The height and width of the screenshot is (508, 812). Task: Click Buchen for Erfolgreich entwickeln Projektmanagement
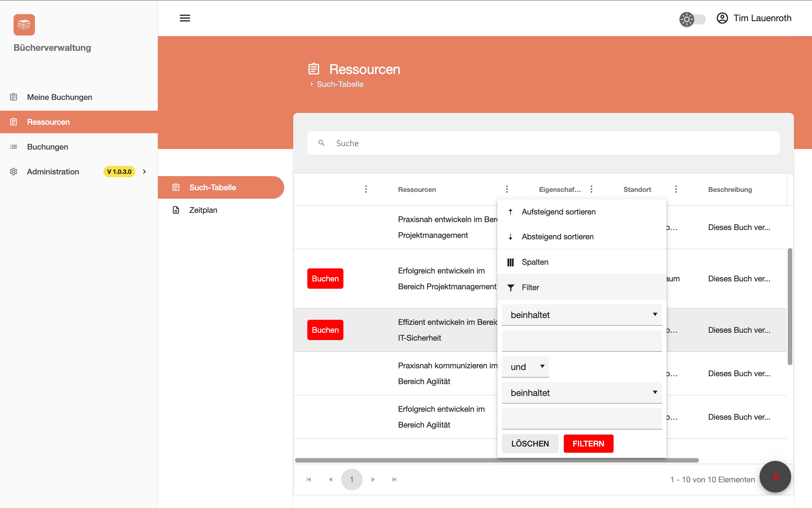[x=325, y=279]
